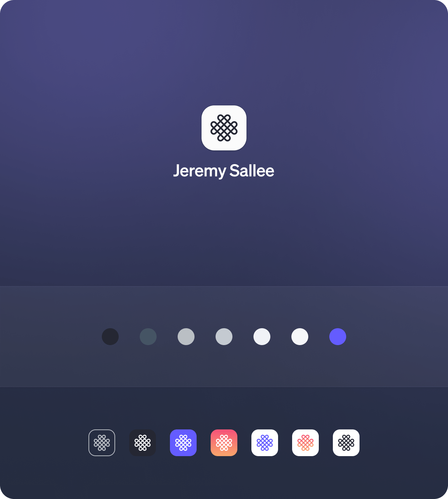Image resolution: width=448 pixels, height=499 pixels.
Task: Select the near-black color dot
Action: [x=110, y=337]
